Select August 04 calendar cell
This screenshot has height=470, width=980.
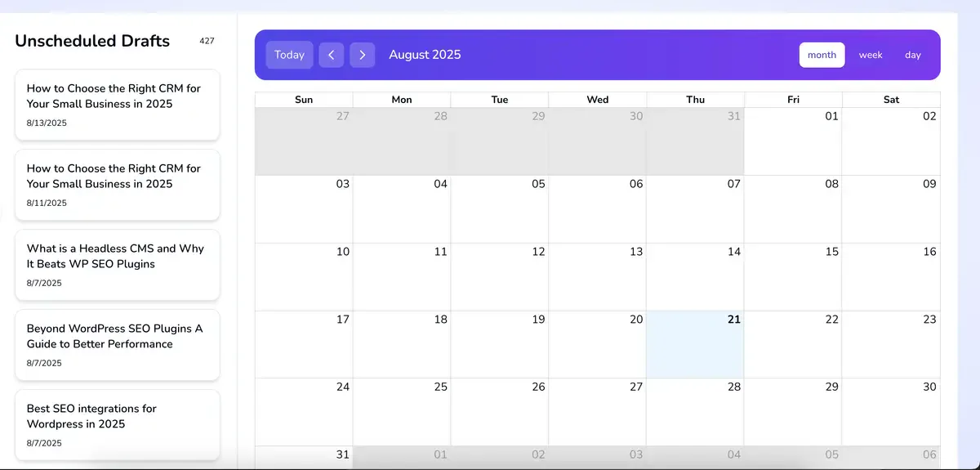[402, 209]
